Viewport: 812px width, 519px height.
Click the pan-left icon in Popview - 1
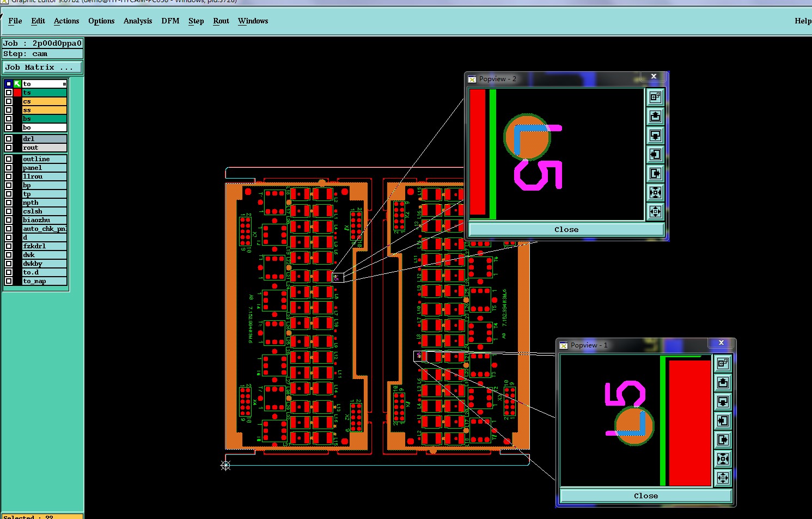pyautogui.click(x=723, y=421)
